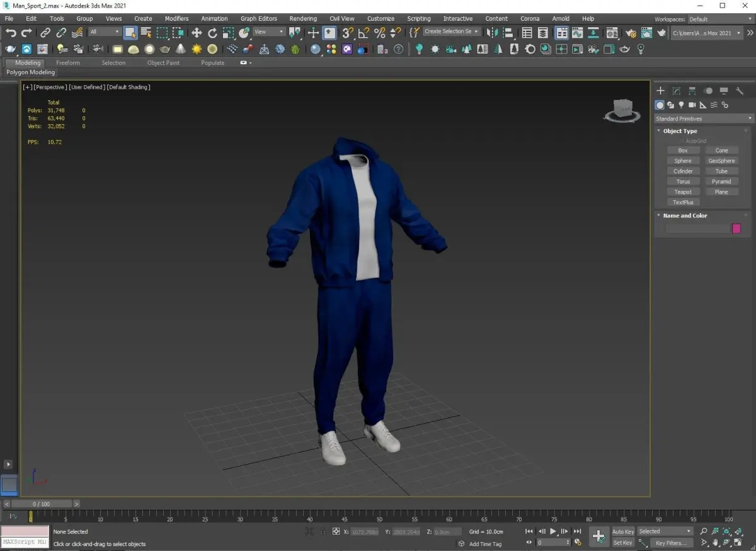The width and height of the screenshot is (756, 551).
Task: Switch to the Freeform ribbon tab
Action: click(x=68, y=63)
